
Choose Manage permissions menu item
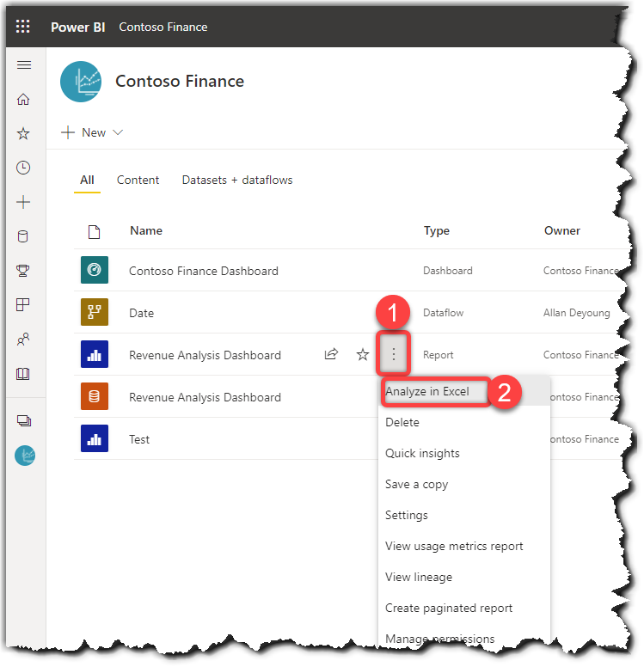(x=439, y=639)
